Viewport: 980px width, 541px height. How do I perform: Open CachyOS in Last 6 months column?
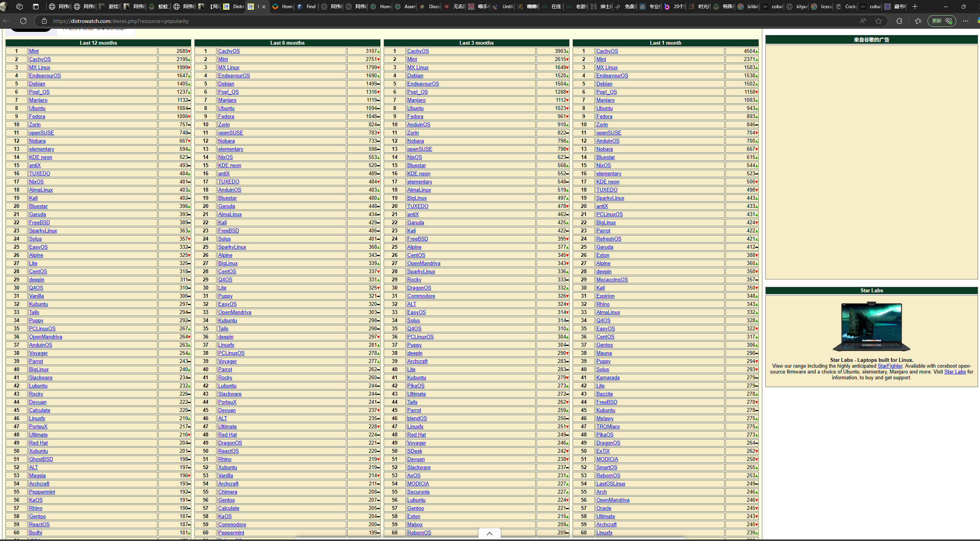pyautogui.click(x=229, y=51)
